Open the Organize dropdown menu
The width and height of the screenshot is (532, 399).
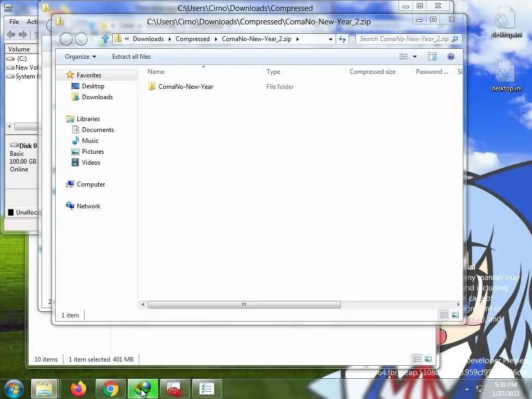click(81, 57)
